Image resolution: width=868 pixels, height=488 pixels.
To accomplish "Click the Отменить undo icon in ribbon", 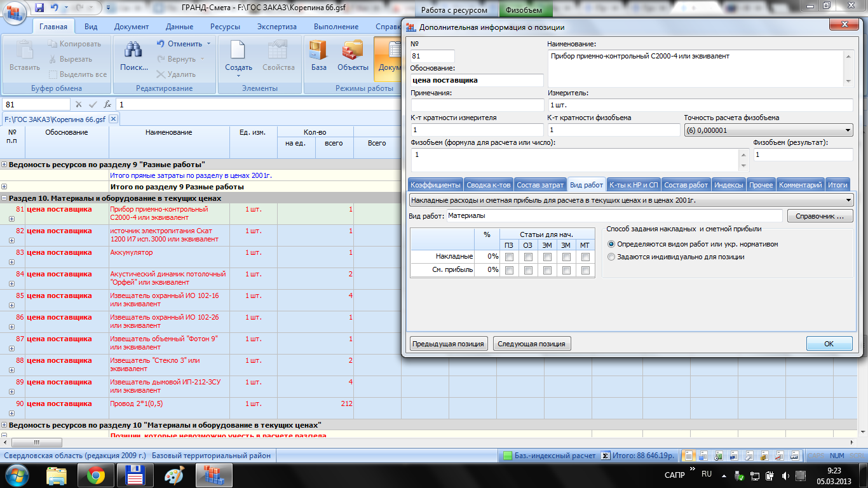I will [x=161, y=44].
